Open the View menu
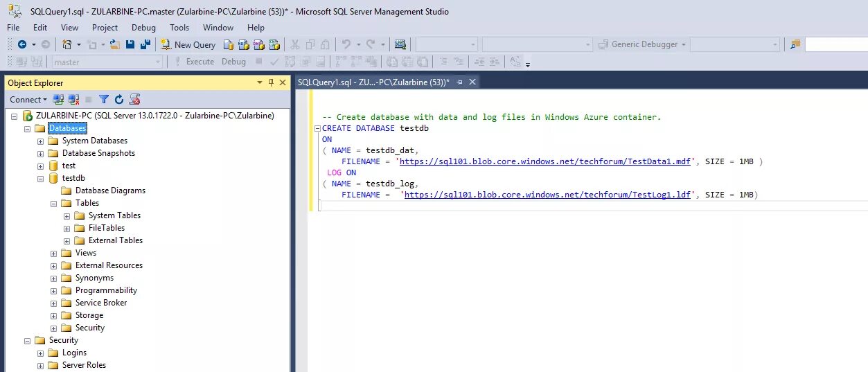868x372 pixels. (69, 28)
